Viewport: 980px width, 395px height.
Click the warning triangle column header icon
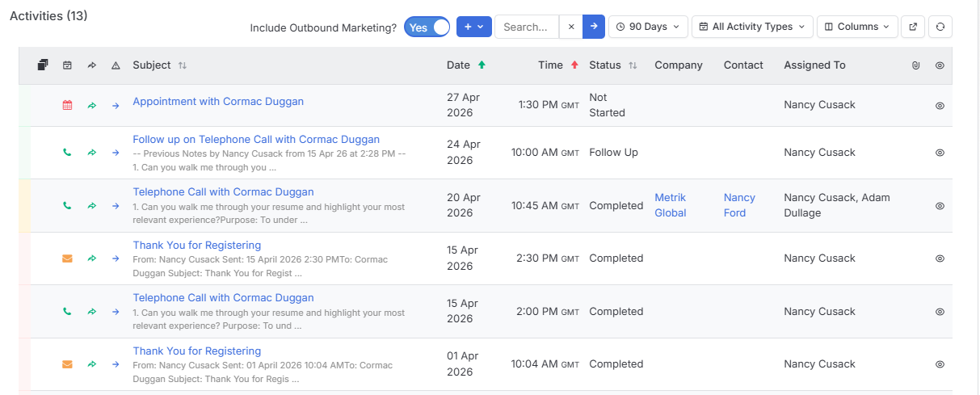click(x=116, y=65)
